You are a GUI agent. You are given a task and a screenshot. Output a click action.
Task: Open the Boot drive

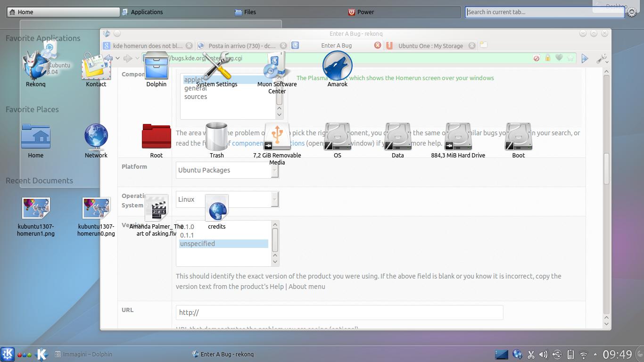point(518,140)
